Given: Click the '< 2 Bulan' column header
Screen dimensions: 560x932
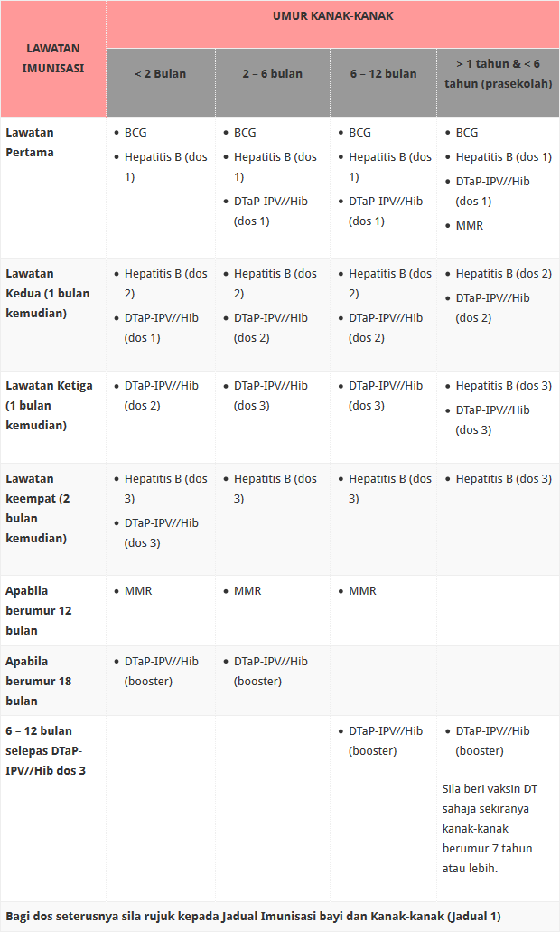Looking at the screenshot, I should click(x=160, y=73).
